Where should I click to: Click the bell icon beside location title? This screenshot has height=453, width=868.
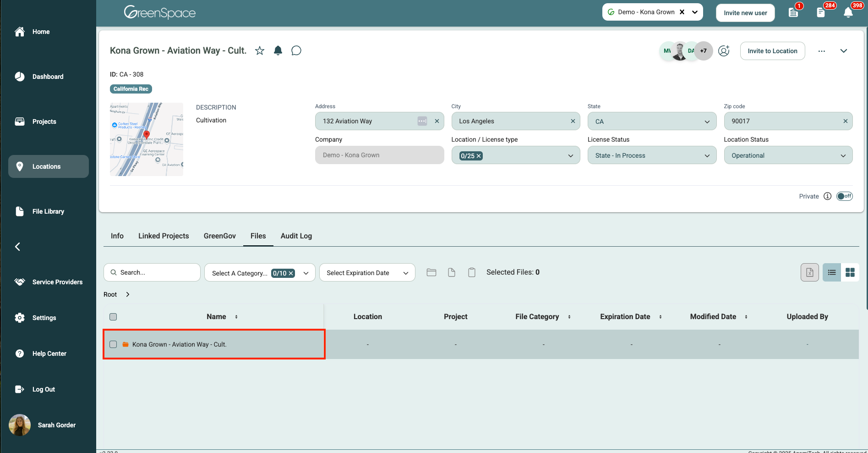click(x=278, y=50)
